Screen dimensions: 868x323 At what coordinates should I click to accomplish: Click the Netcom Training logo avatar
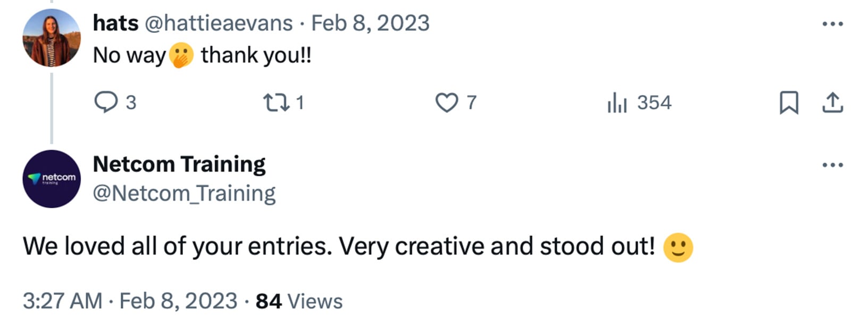point(51,178)
